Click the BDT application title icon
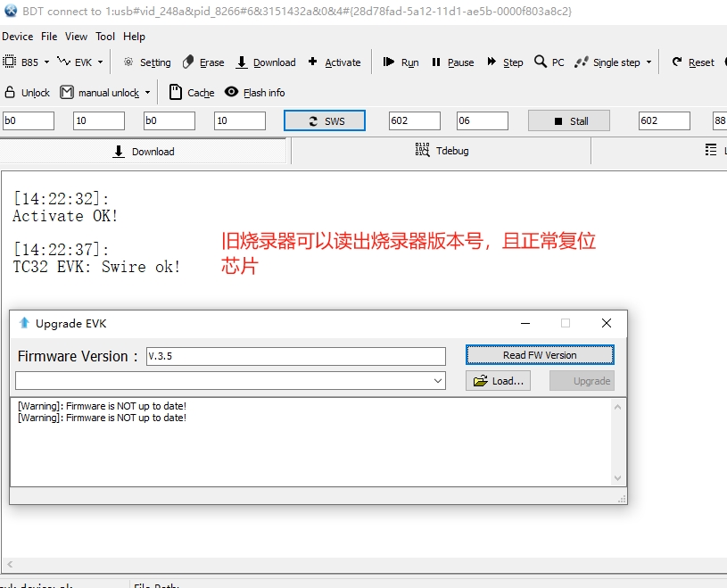The height and width of the screenshot is (588, 727). tap(10, 10)
